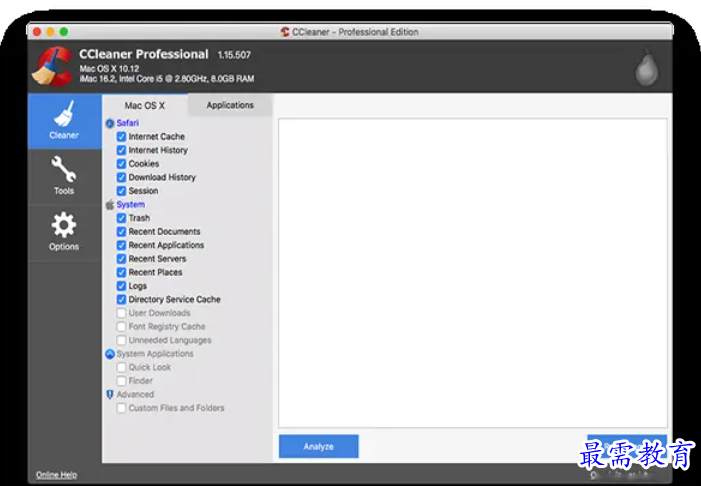Uncheck Recent Applications checkbox
This screenshot has height=486, width=701.
tap(121, 245)
